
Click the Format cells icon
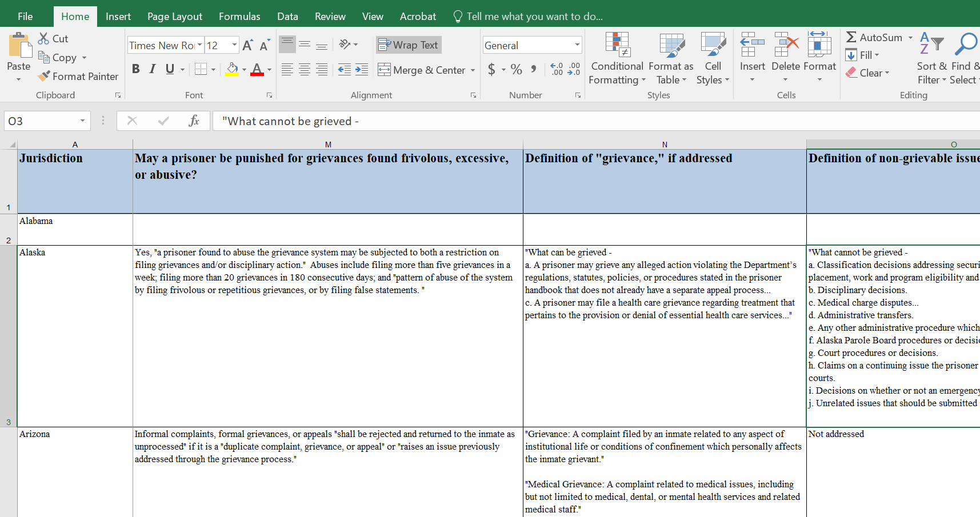point(819,45)
